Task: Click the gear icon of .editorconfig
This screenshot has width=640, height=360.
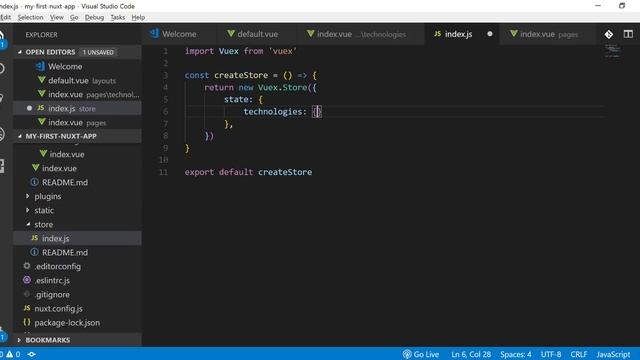Action: pyautogui.click(x=27, y=266)
